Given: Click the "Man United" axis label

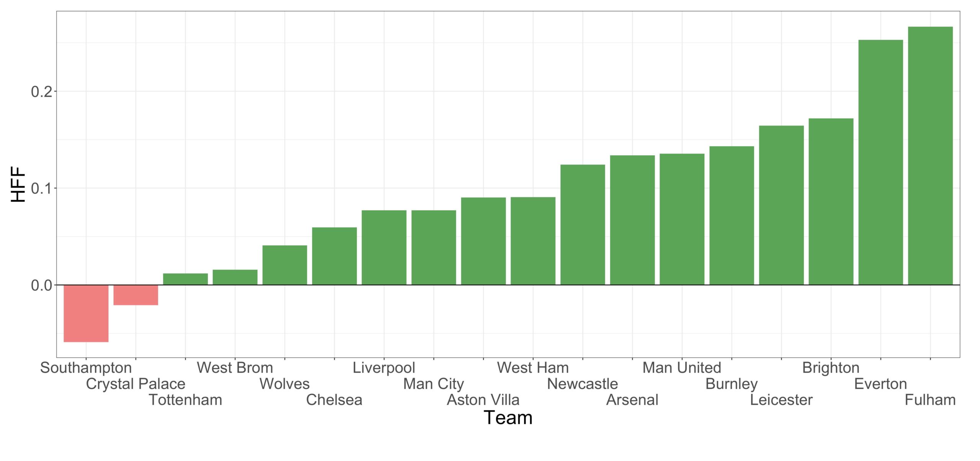Looking at the screenshot, I should coord(681,368).
